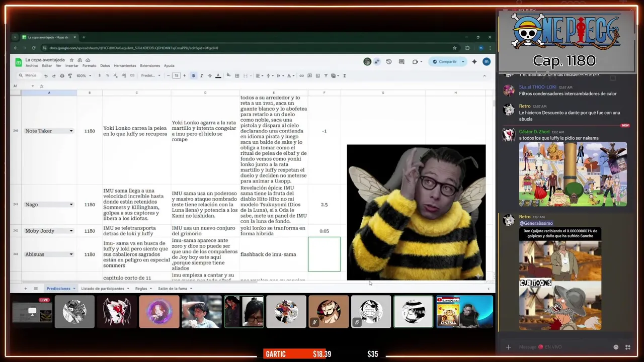
Task: Click the font size field showing 15
Action: [x=176, y=75]
